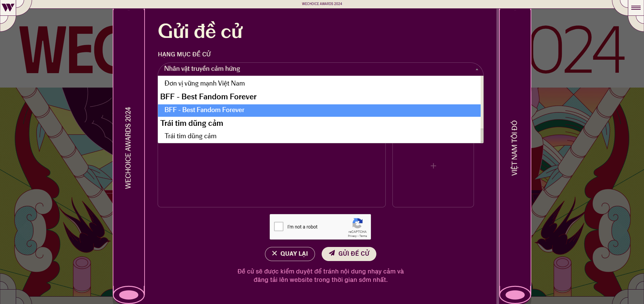Click the 'Gửi đề cử' heading
Viewport: 644px width, 304px height.
(x=200, y=31)
